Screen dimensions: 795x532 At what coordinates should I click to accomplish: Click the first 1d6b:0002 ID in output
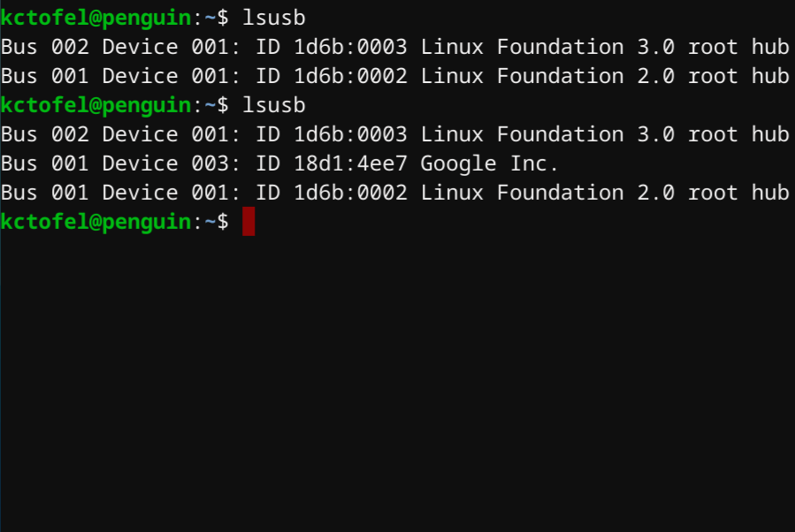350,76
